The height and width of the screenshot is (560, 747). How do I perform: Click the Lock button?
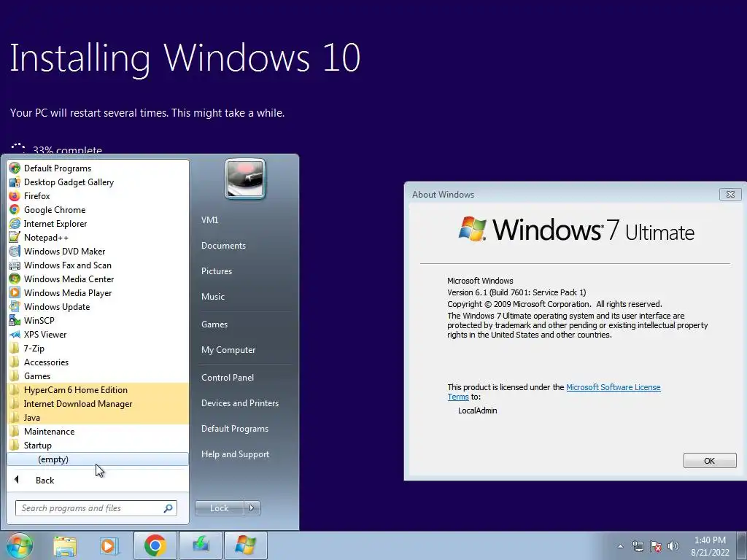coord(219,508)
